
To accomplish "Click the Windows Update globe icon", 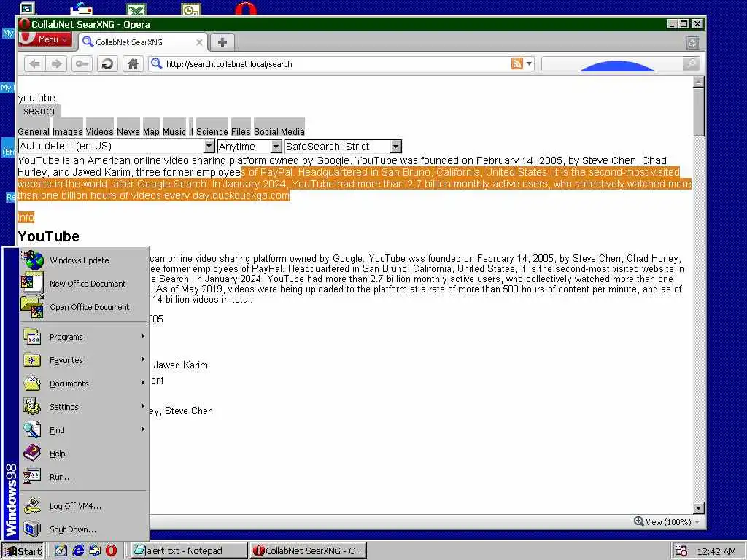I will [x=33, y=260].
